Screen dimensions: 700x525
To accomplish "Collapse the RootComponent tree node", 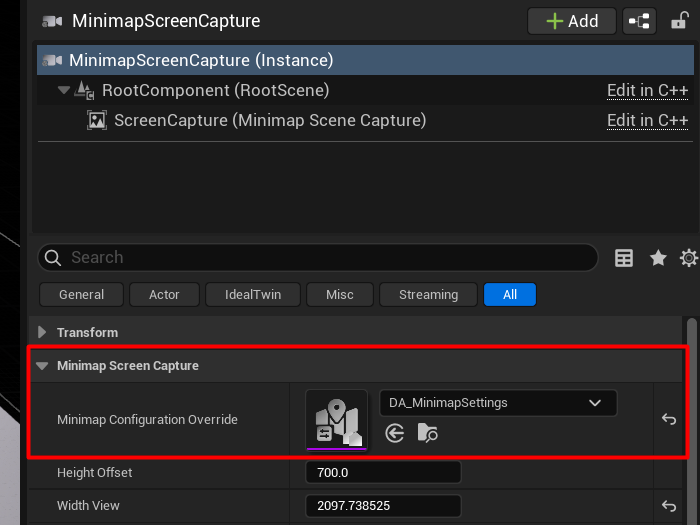I will [65, 91].
